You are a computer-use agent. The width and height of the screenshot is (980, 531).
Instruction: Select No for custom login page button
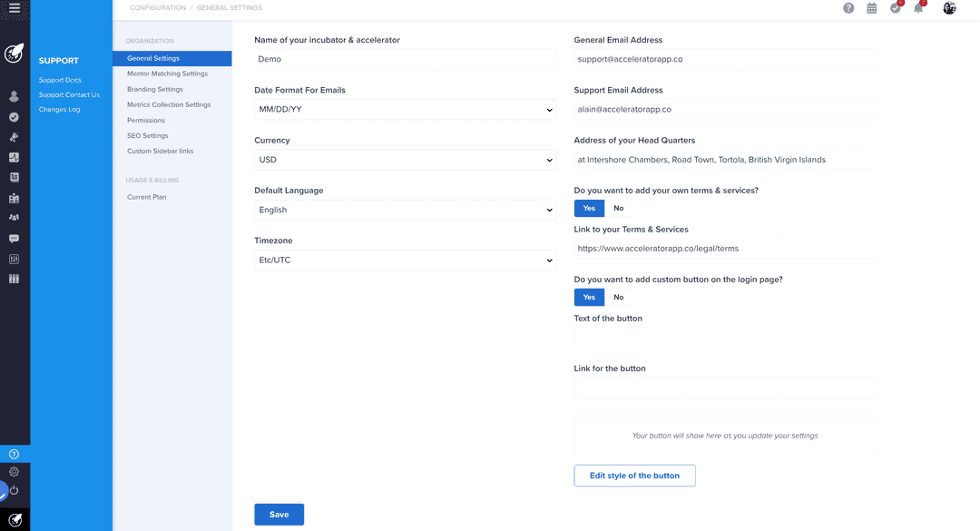[619, 297]
